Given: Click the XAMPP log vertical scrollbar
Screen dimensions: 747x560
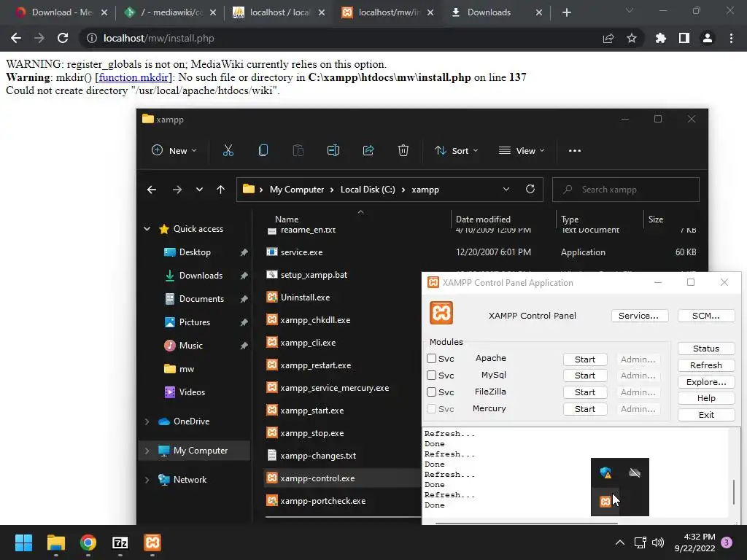Looking at the screenshot, I should [734, 492].
